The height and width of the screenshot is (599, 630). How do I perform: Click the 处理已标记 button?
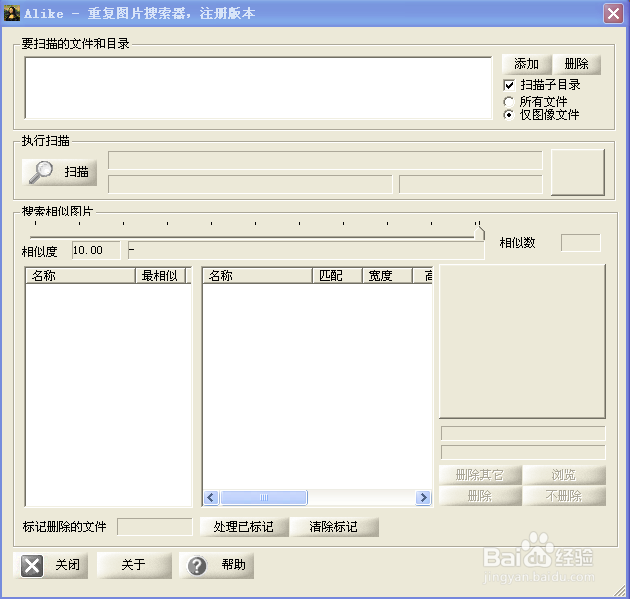tap(244, 527)
